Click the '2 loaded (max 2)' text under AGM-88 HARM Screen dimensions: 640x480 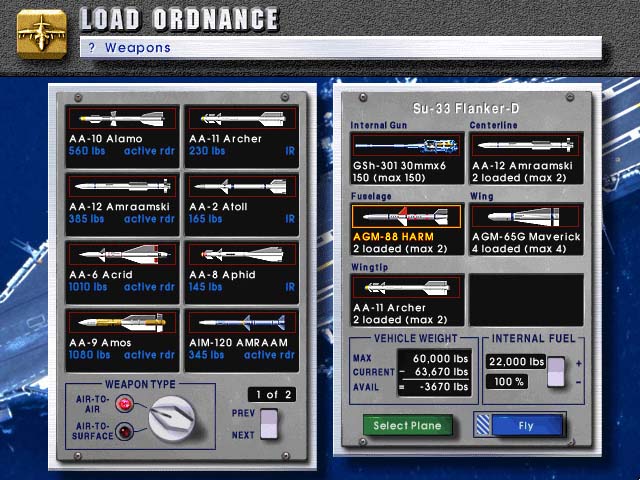(x=400, y=249)
